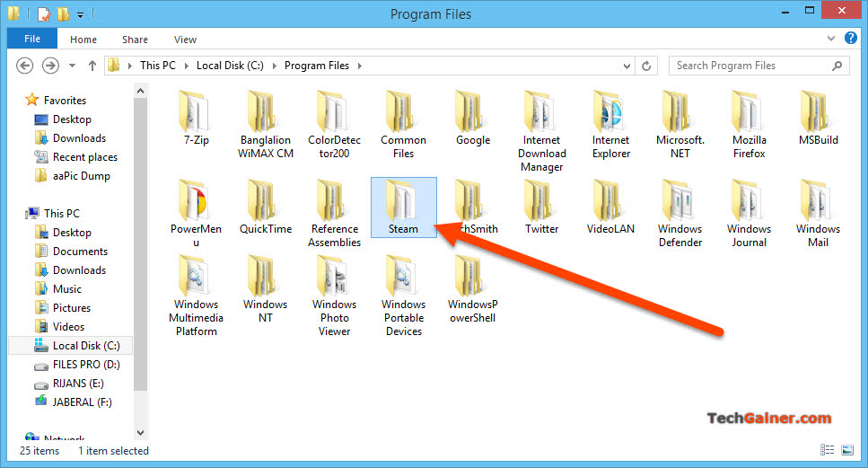This screenshot has width=868, height=468.
Task: Switch to the View ribbon tab
Action: point(185,40)
